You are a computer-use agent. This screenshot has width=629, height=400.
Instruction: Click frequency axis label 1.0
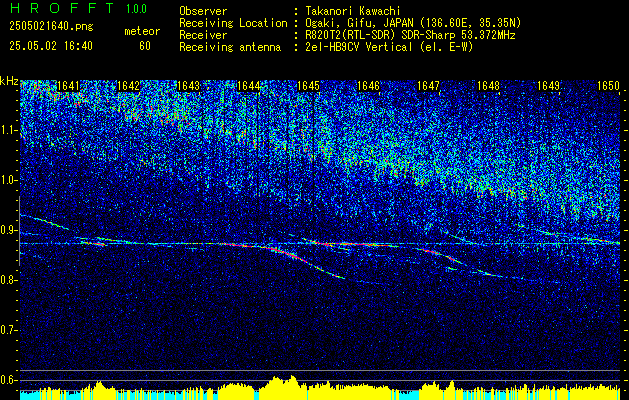click(x=8, y=181)
